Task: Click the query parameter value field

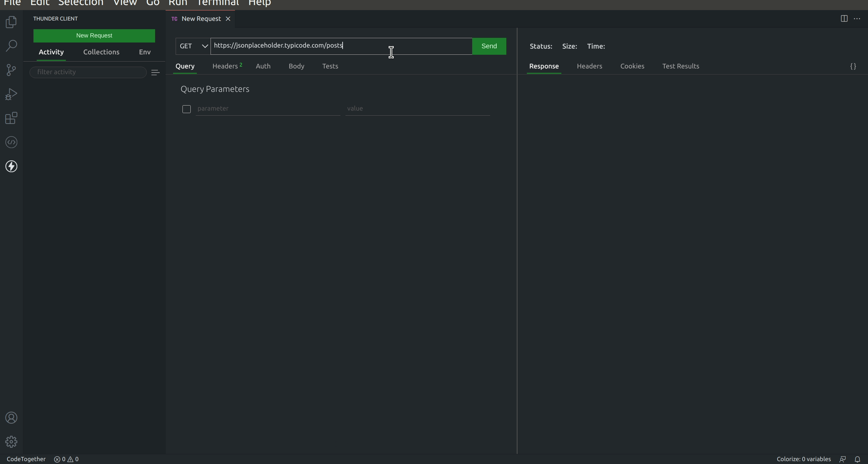Action: [x=417, y=109]
